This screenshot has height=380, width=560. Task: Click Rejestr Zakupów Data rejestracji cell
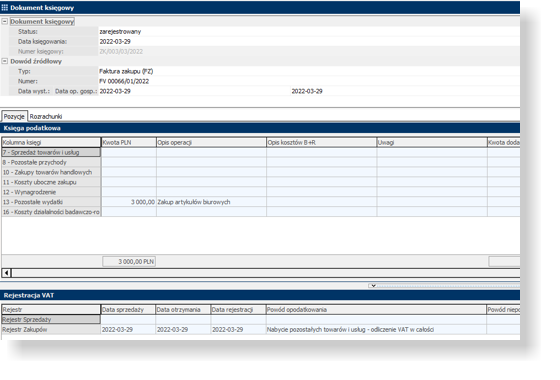238,330
